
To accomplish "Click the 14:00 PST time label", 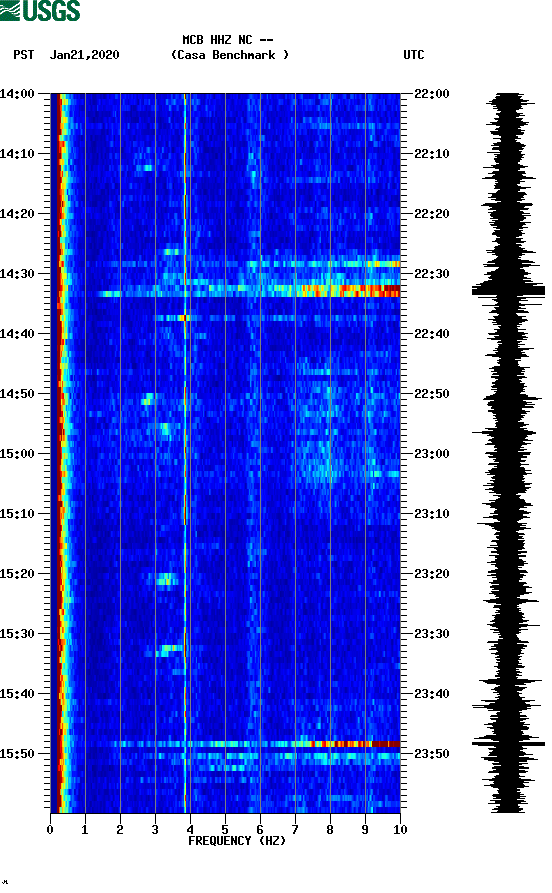I will [17, 93].
